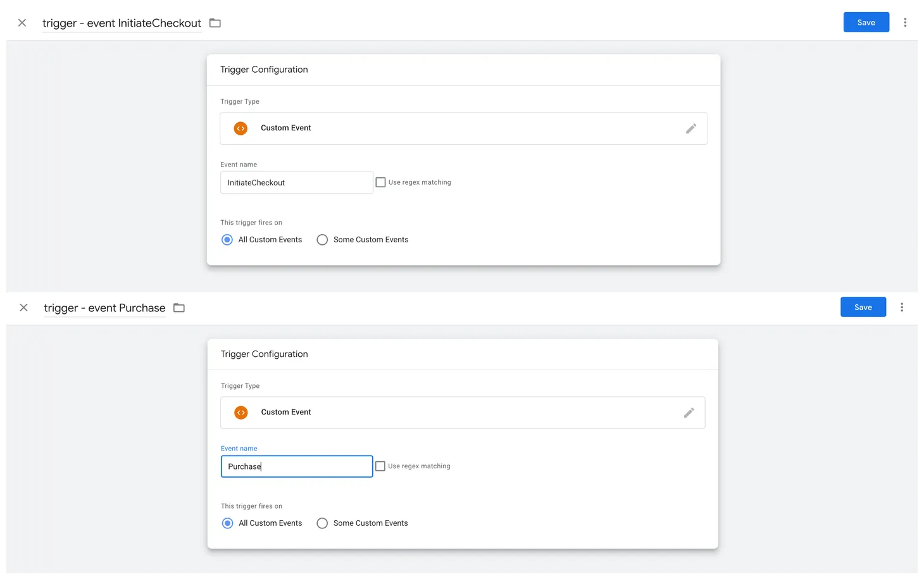Close the Purchase trigger editor
The width and height of the screenshot is (924, 579).
coord(23,308)
